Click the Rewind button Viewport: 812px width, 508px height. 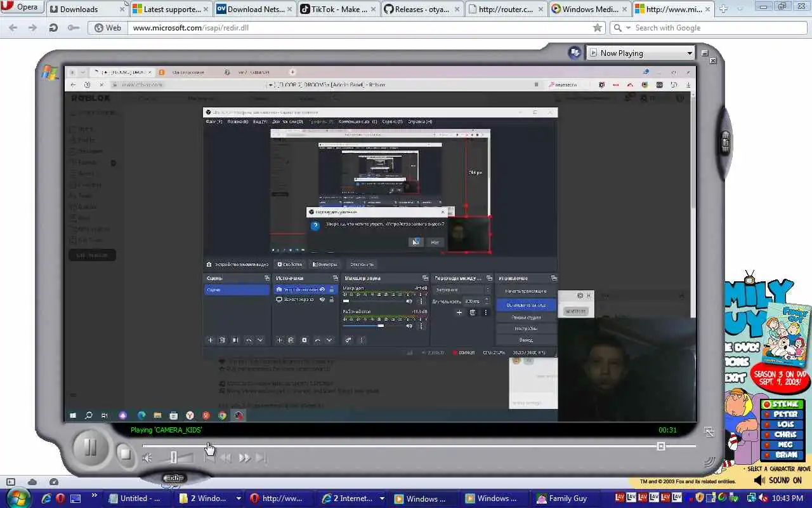coord(226,458)
